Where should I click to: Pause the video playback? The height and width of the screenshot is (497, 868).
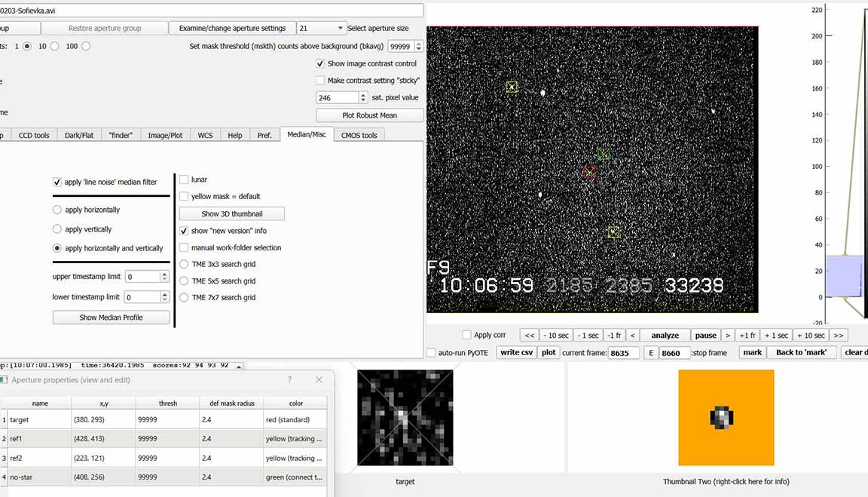pyautogui.click(x=705, y=336)
